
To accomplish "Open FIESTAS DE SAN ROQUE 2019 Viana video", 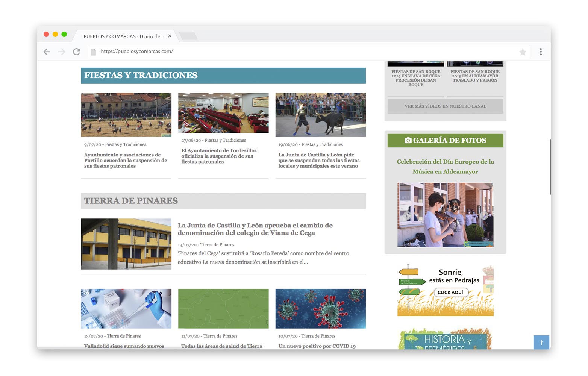I will [415, 78].
